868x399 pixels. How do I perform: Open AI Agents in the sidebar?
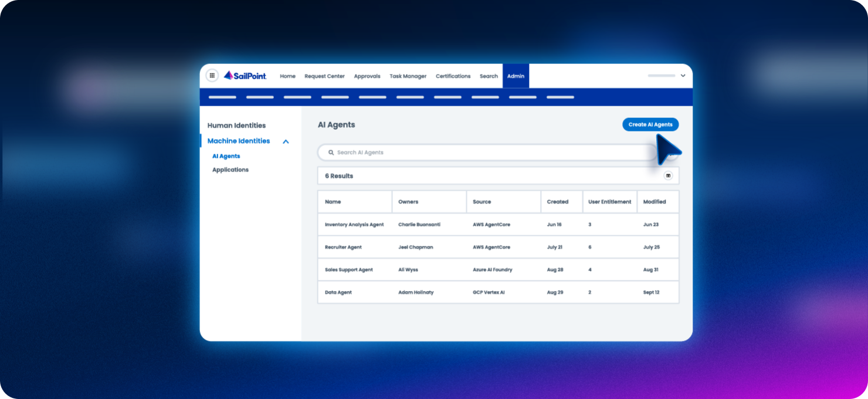tap(226, 156)
